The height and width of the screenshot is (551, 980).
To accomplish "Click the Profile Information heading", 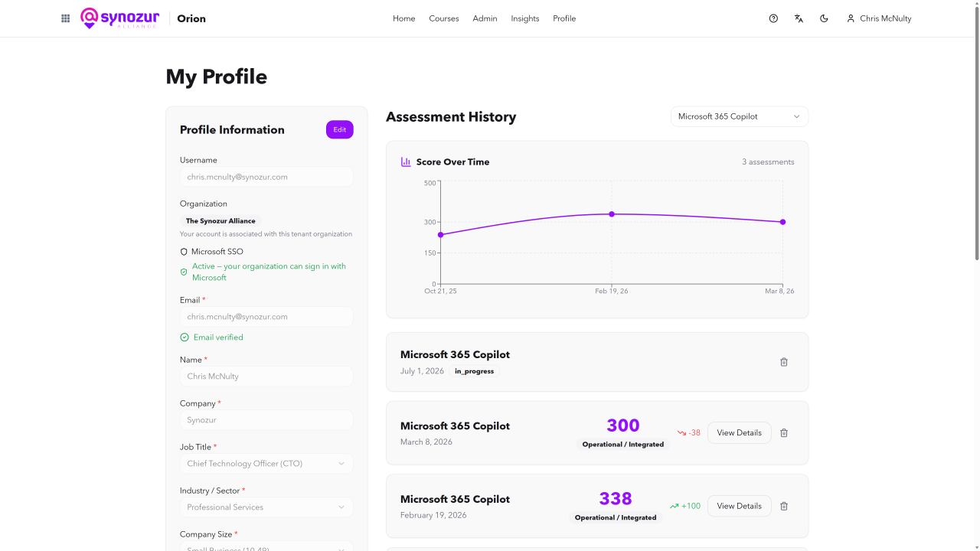I will pos(232,130).
